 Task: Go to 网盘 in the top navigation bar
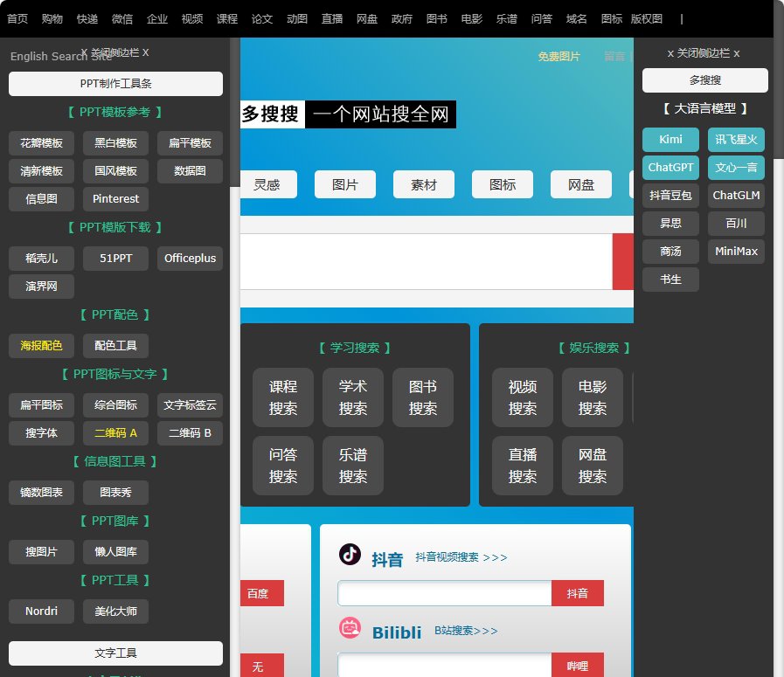click(x=367, y=19)
